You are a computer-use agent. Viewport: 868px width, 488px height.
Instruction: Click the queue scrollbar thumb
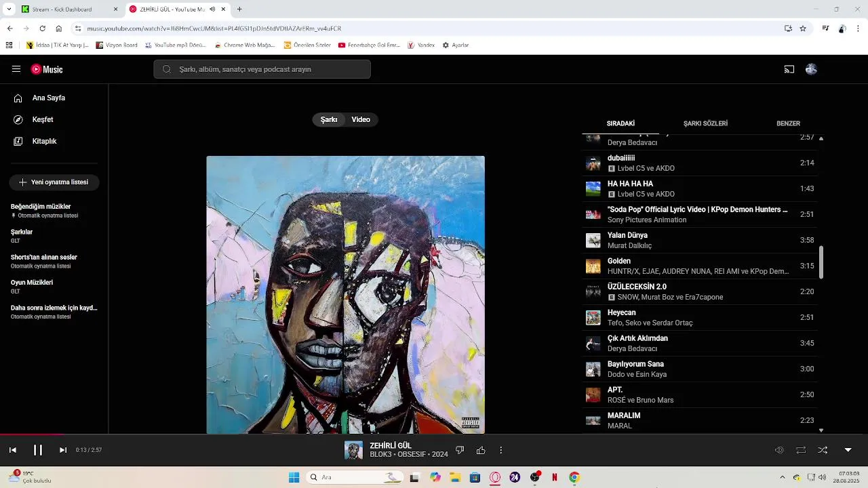coord(821,262)
